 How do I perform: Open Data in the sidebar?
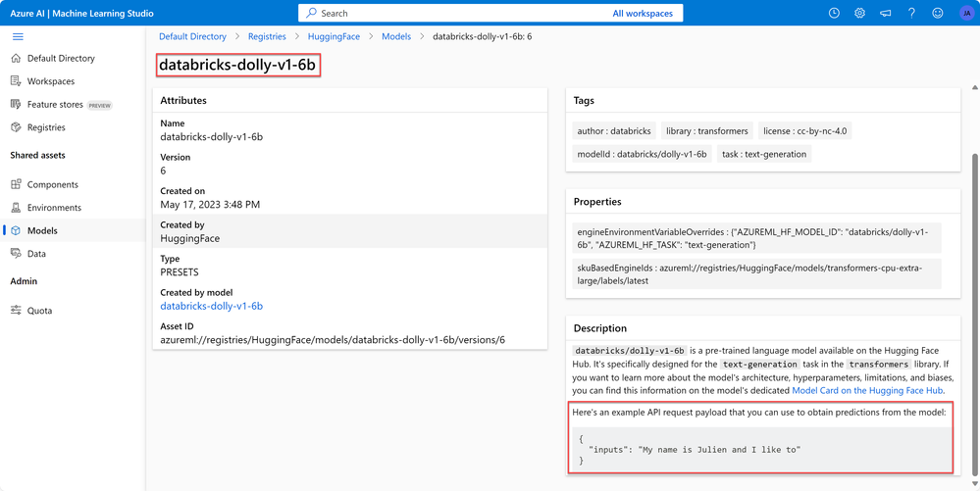(x=36, y=254)
